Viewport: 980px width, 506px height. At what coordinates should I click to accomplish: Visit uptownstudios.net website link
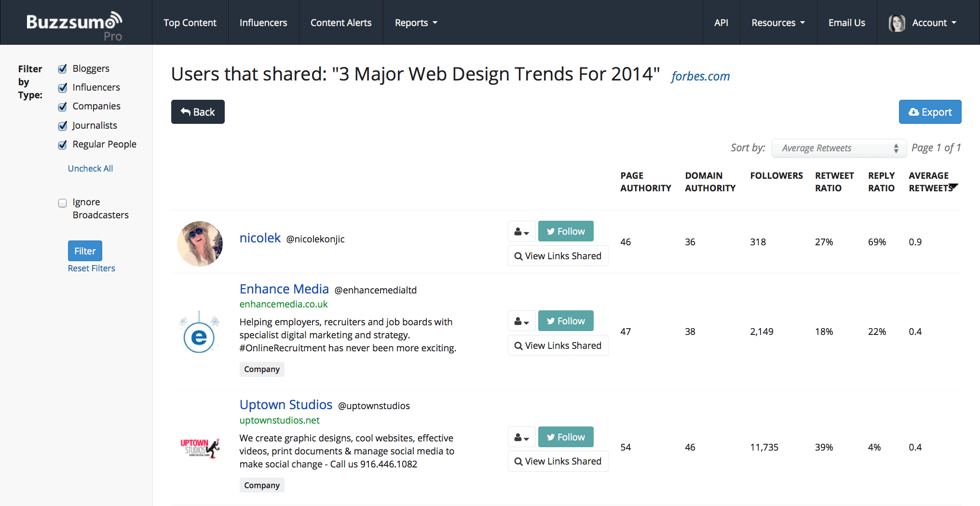(280, 420)
